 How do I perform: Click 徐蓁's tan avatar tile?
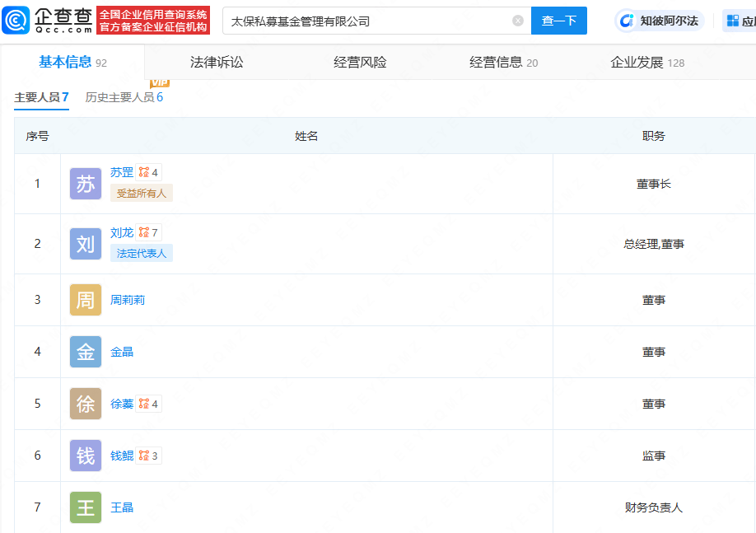(x=86, y=403)
